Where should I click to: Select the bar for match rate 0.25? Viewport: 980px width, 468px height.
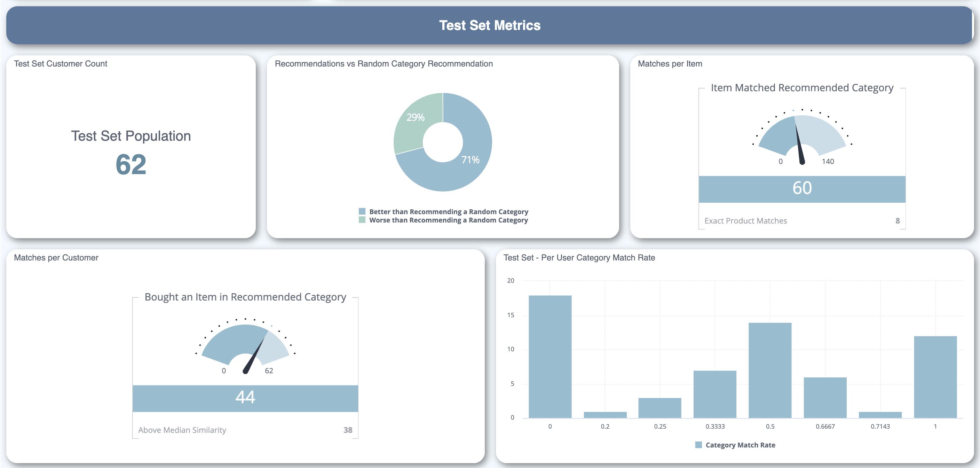pyautogui.click(x=660, y=408)
